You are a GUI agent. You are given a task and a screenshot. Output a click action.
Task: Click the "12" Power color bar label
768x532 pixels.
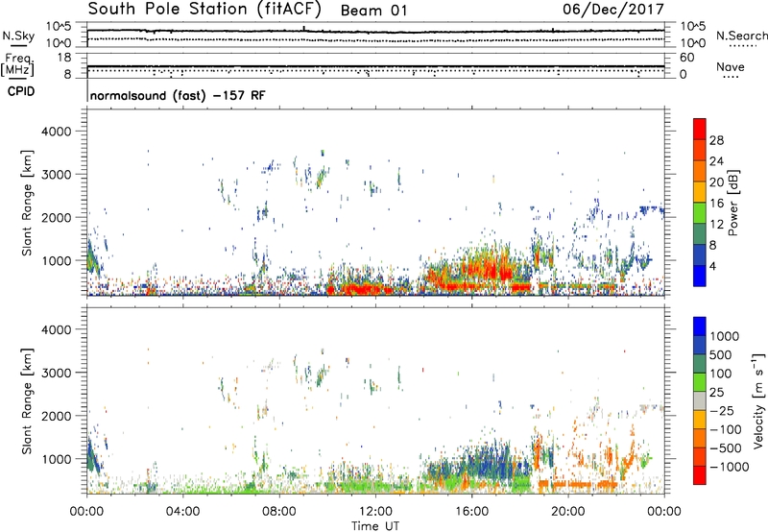point(716,225)
